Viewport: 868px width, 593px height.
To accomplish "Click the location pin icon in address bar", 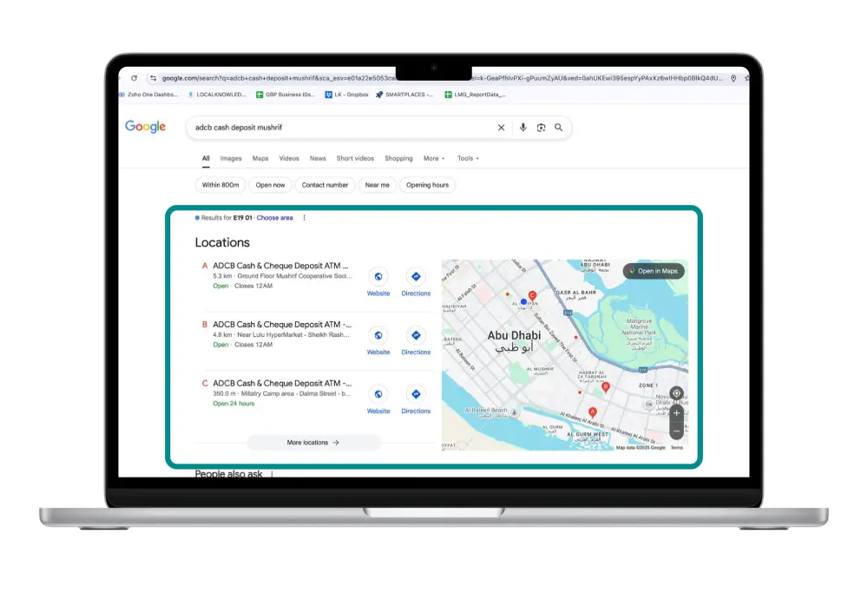I will coord(733,78).
